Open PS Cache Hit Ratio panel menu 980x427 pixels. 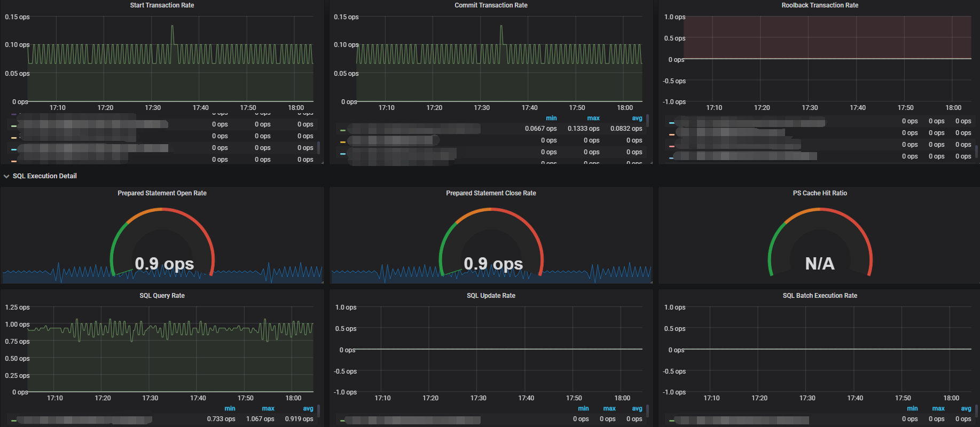click(820, 193)
